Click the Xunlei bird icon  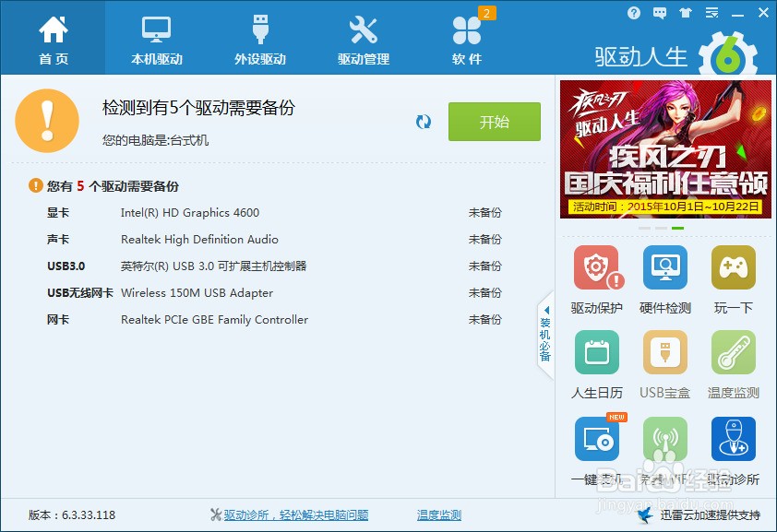click(645, 515)
